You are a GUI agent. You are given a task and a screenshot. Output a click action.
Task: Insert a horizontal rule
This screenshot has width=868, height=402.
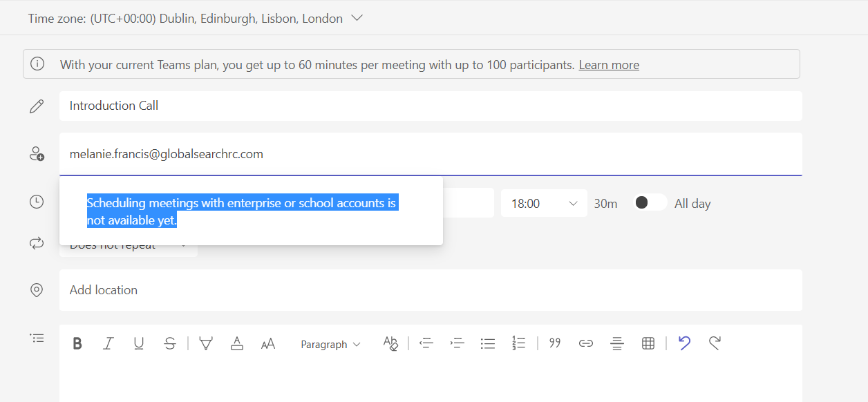coord(617,343)
